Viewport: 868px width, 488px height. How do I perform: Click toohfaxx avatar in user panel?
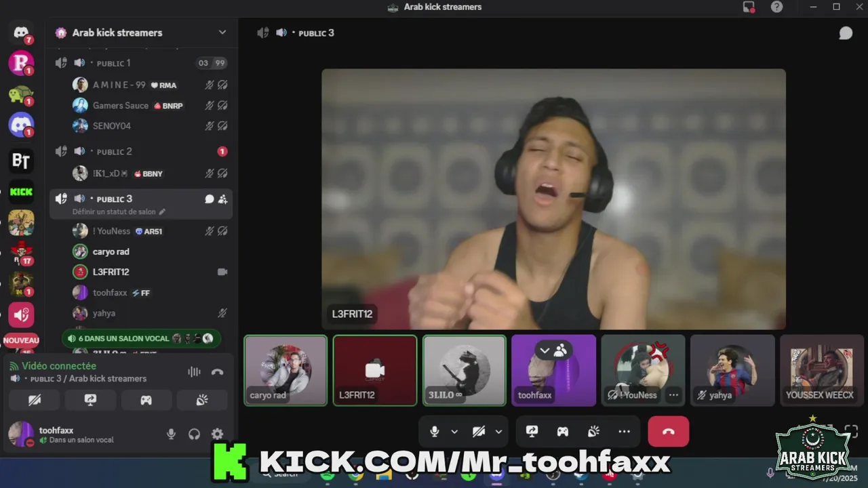click(21, 434)
